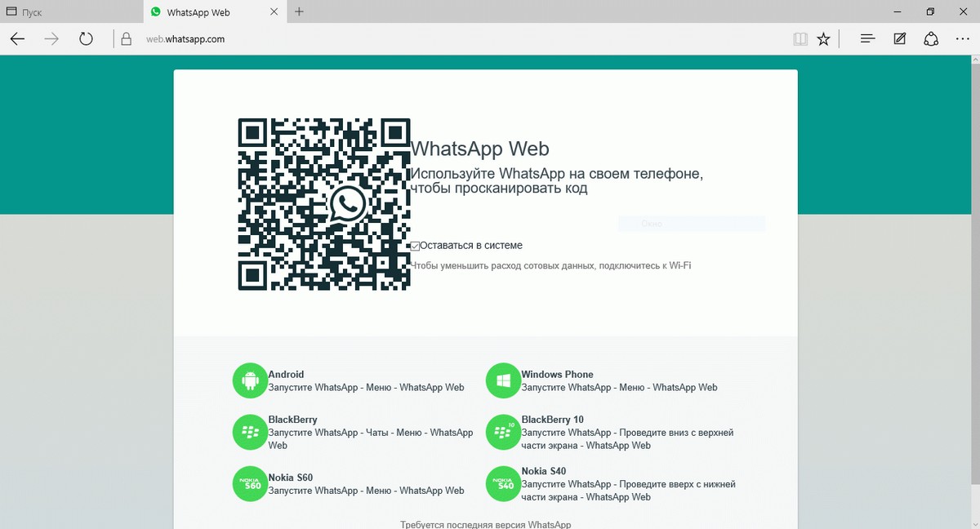Click the WhatsApp logo in QR code
Viewport: 980px width, 529px height.
click(349, 204)
